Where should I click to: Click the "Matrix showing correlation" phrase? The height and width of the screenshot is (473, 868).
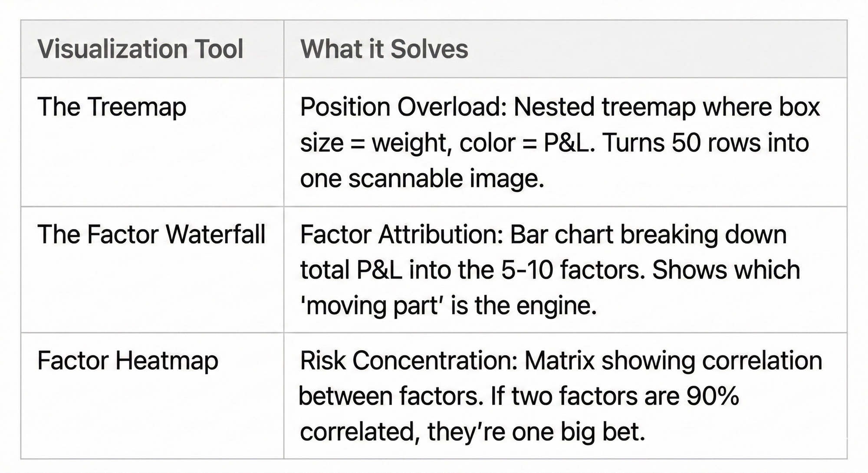673,361
